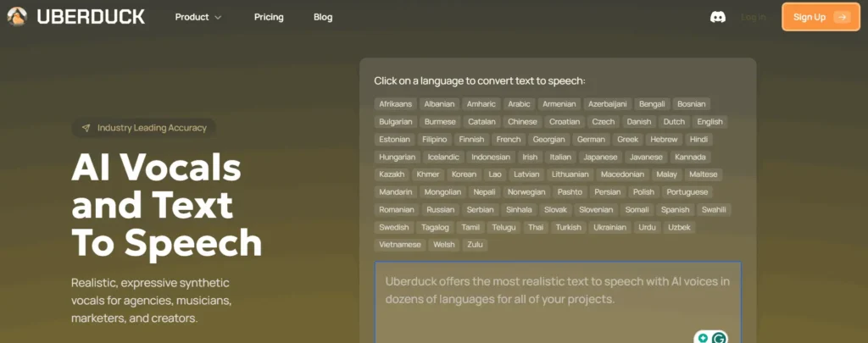
Task: Choose Hindi language
Action: click(698, 140)
